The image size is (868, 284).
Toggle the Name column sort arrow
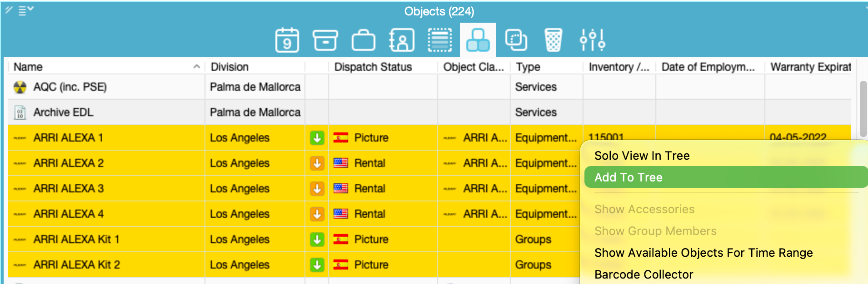tap(196, 67)
